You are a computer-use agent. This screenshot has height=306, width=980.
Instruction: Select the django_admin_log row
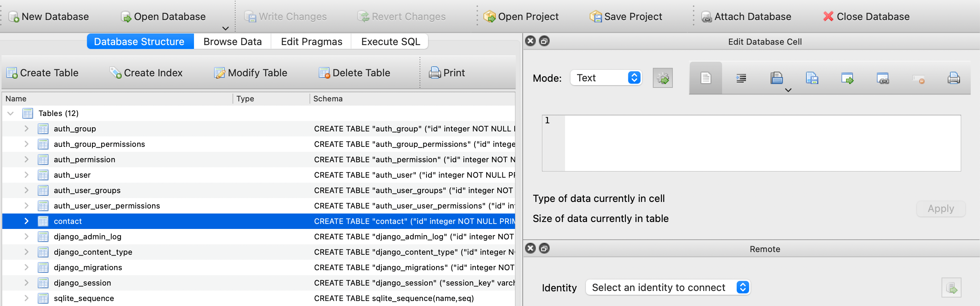tap(259, 237)
